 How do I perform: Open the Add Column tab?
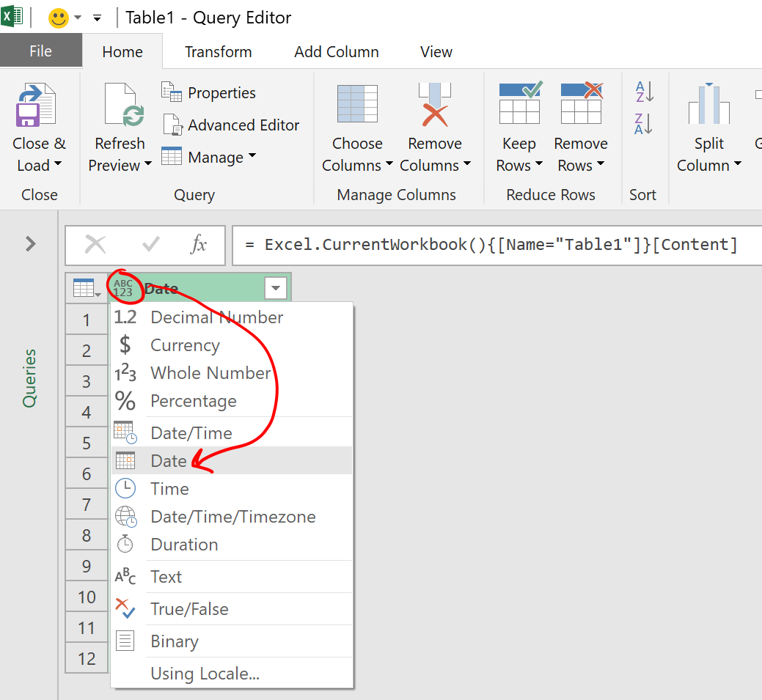click(x=336, y=52)
